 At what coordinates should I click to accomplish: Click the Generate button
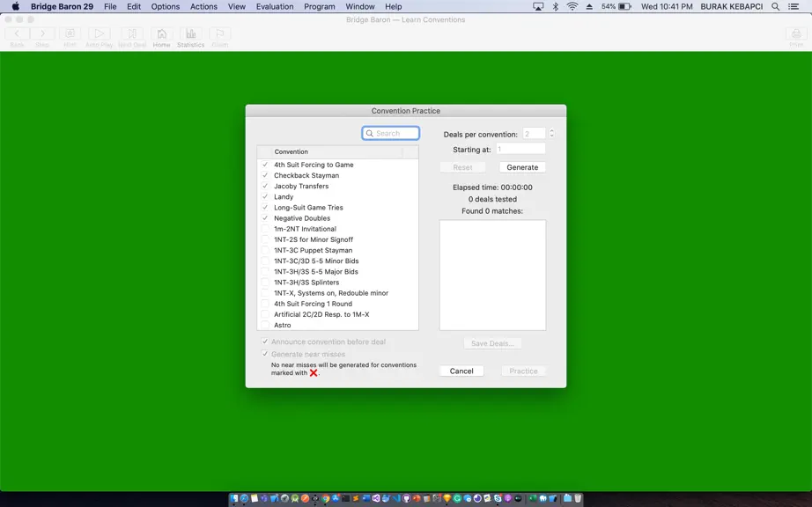click(x=522, y=167)
